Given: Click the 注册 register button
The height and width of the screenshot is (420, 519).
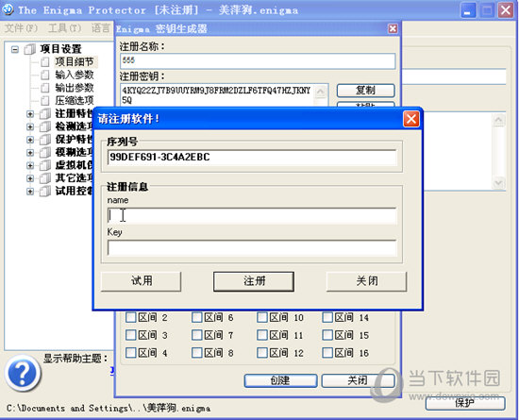Looking at the screenshot, I should point(254,281).
